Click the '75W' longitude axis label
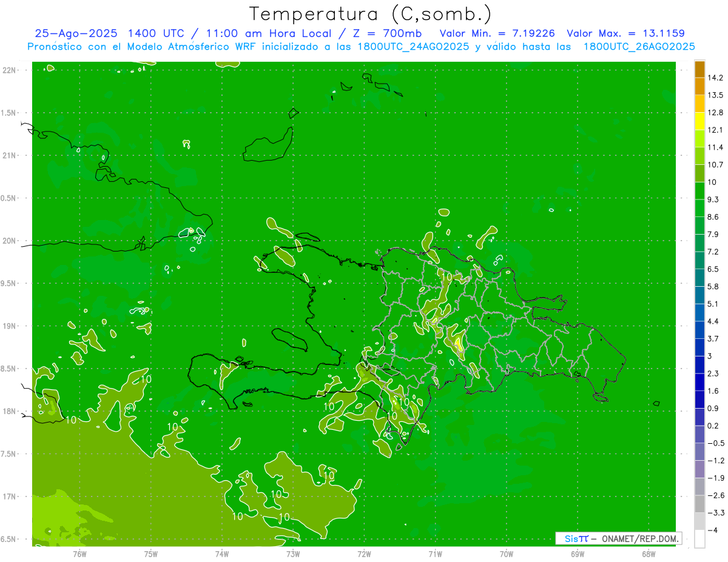 (150, 554)
